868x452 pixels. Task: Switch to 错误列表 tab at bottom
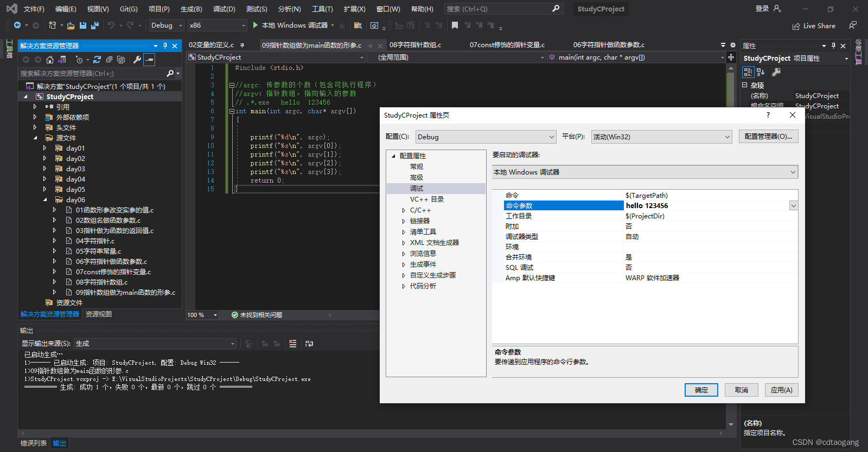point(34,443)
